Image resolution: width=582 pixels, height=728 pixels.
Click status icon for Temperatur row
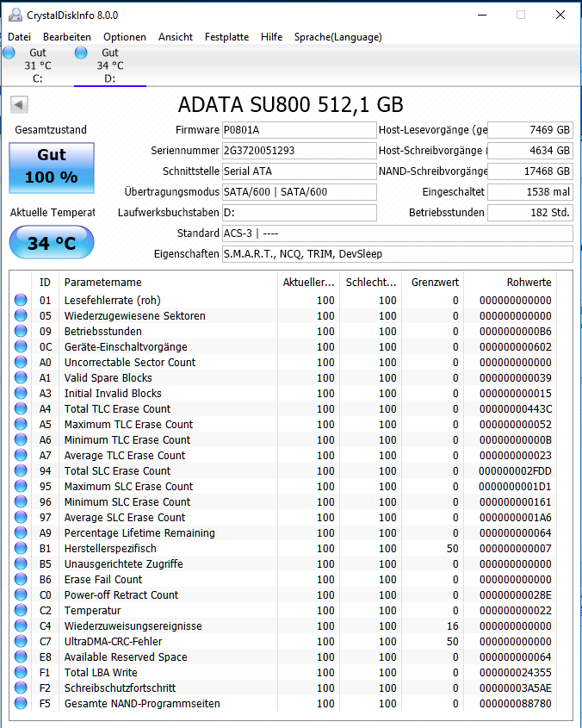[x=21, y=610]
